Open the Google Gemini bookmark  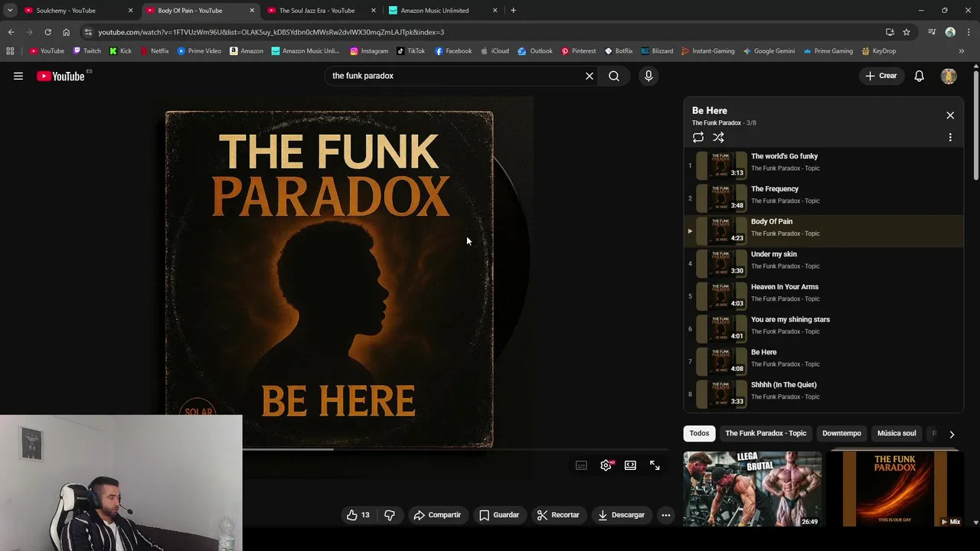pos(769,51)
